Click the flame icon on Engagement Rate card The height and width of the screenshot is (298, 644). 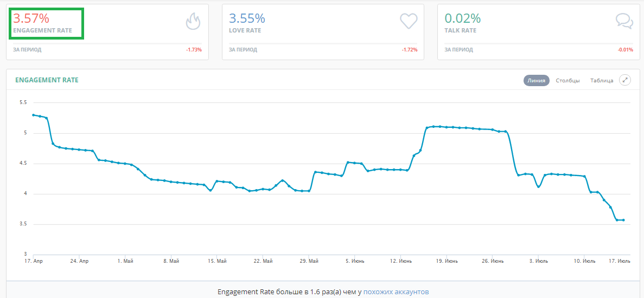[193, 22]
